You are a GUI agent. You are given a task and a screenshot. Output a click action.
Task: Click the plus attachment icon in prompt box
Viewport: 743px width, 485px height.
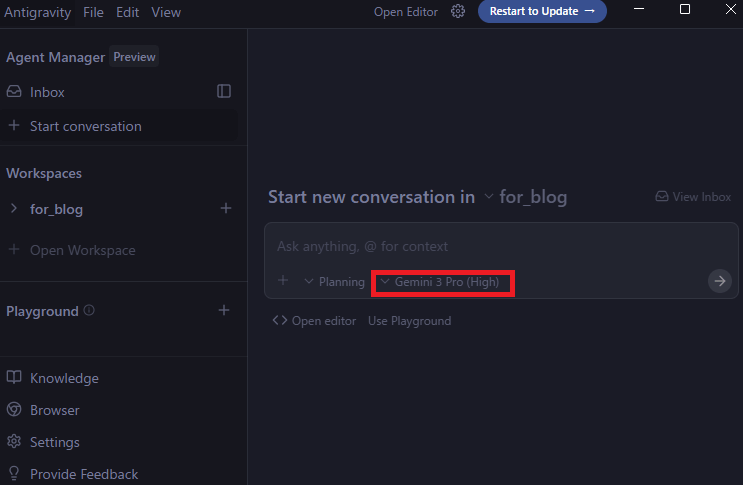click(x=283, y=281)
